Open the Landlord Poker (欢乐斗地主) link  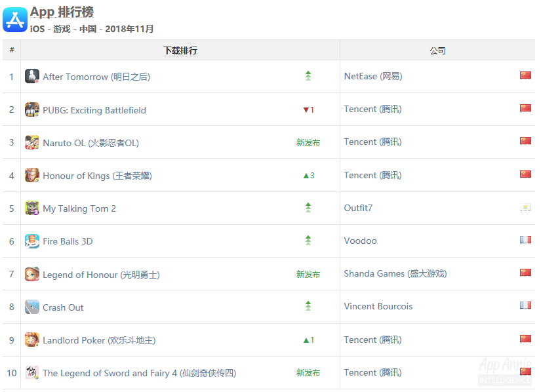[100, 340]
